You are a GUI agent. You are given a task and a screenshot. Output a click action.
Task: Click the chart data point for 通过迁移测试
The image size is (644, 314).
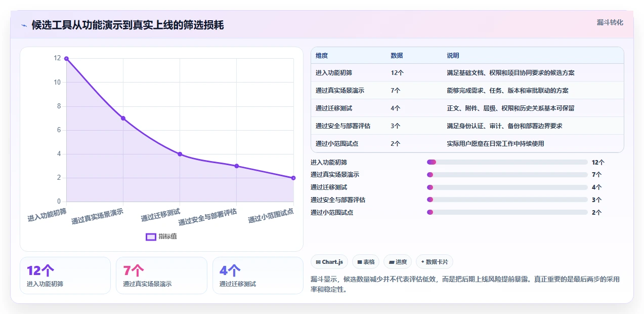pos(180,154)
